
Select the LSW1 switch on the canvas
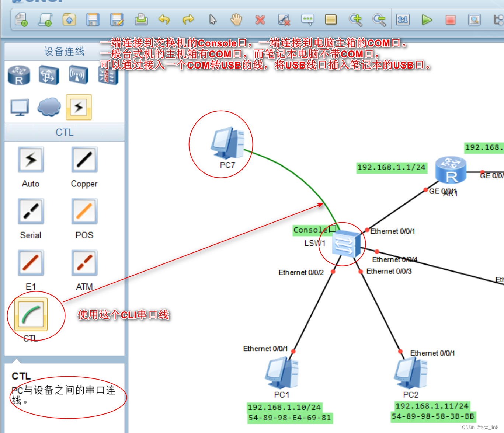coord(346,244)
